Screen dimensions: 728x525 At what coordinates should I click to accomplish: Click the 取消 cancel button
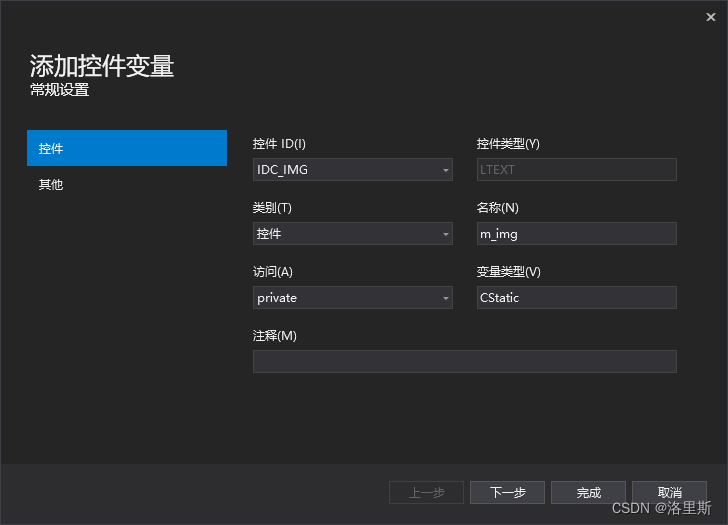[x=670, y=493]
